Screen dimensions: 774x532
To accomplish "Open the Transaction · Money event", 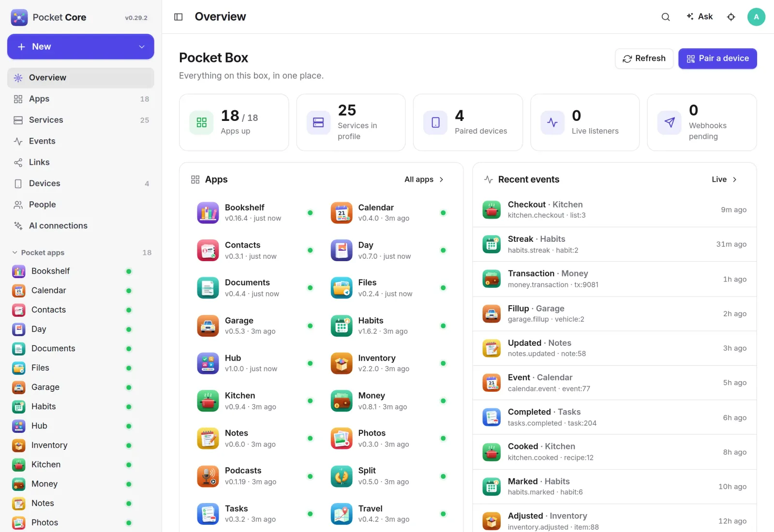I will tap(614, 279).
